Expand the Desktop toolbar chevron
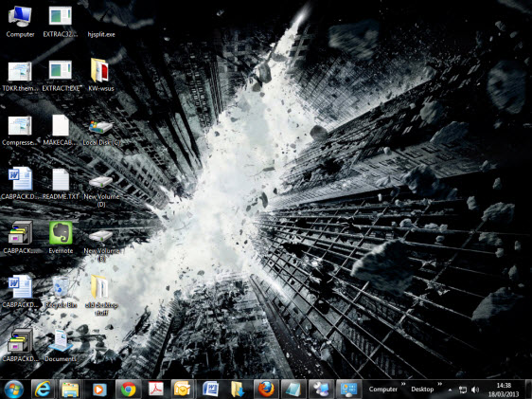This screenshot has width=532, height=399. (440, 384)
